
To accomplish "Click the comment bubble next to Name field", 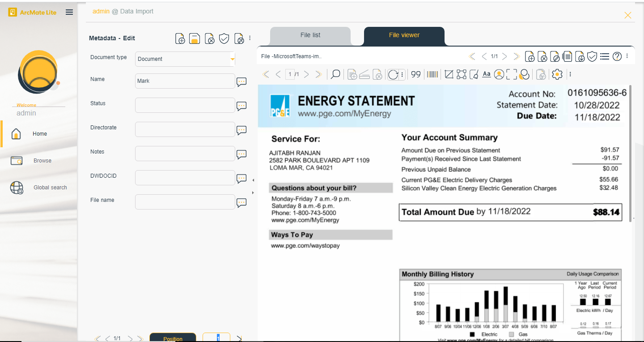I will click(x=241, y=82).
